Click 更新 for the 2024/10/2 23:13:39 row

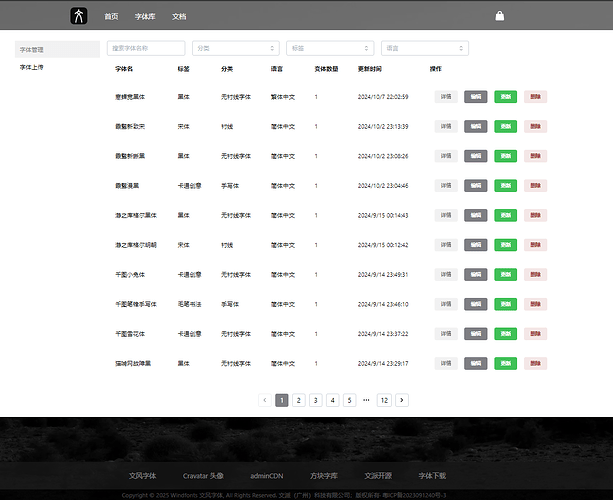pyautogui.click(x=505, y=126)
